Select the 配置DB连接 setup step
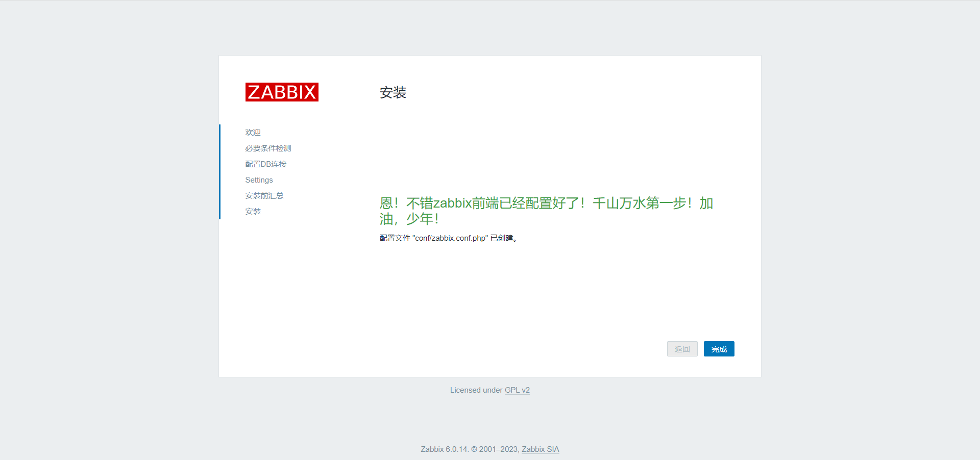 (x=266, y=164)
